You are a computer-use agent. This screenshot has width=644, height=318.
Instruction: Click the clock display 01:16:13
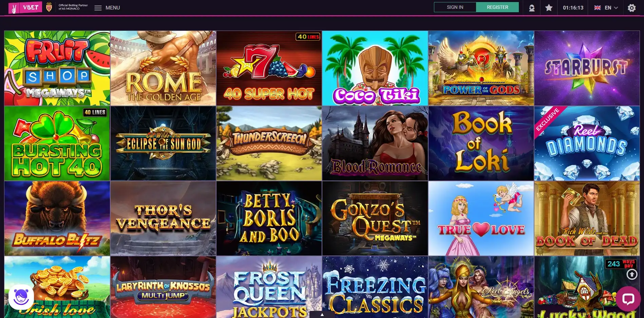point(573,8)
